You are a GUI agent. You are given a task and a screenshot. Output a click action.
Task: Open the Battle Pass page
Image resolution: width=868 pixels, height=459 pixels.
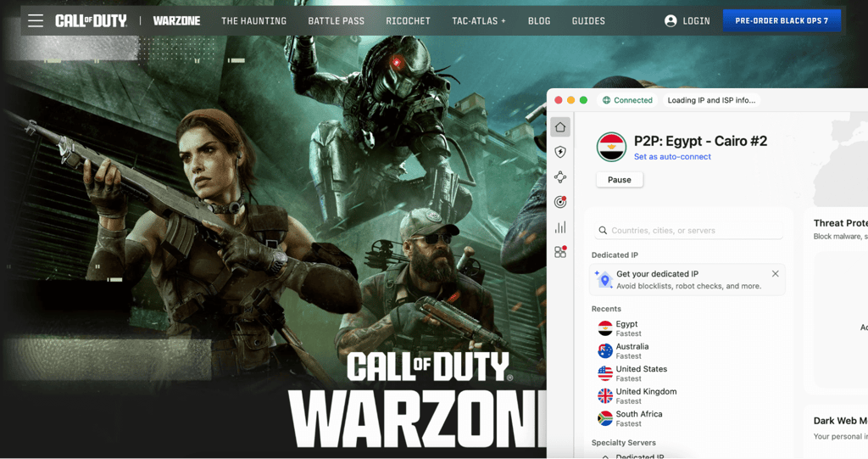(336, 21)
